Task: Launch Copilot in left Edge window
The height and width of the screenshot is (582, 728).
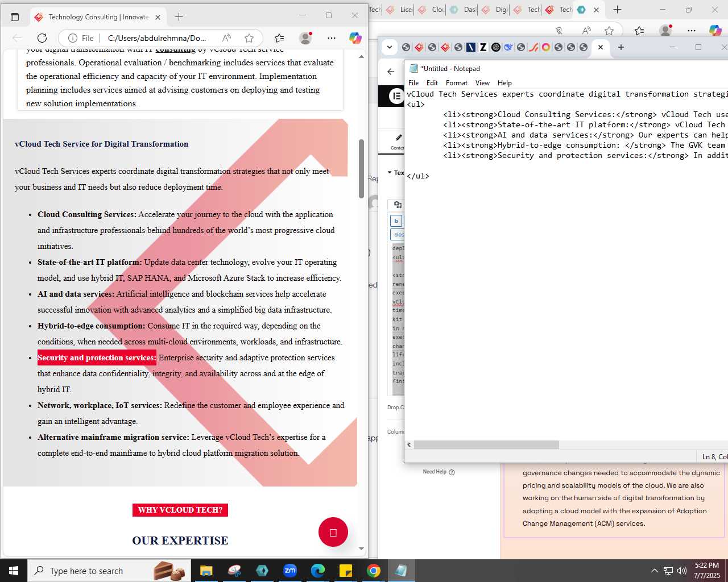Action: click(355, 38)
